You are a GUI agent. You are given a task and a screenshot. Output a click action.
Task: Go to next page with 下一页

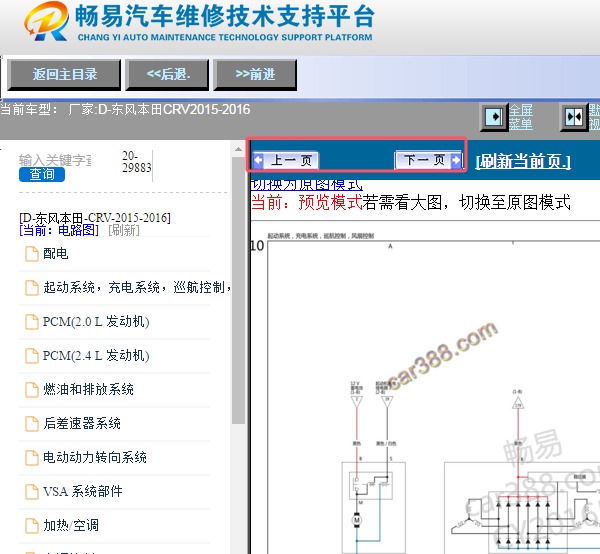(428, 160)
